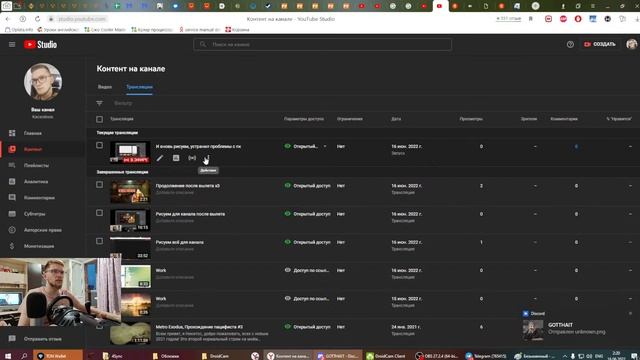Click visibility eye of Рисуем всё для канала row
Image resolution: width=640 pixels, height=360 pixels.
coord(288,242)
